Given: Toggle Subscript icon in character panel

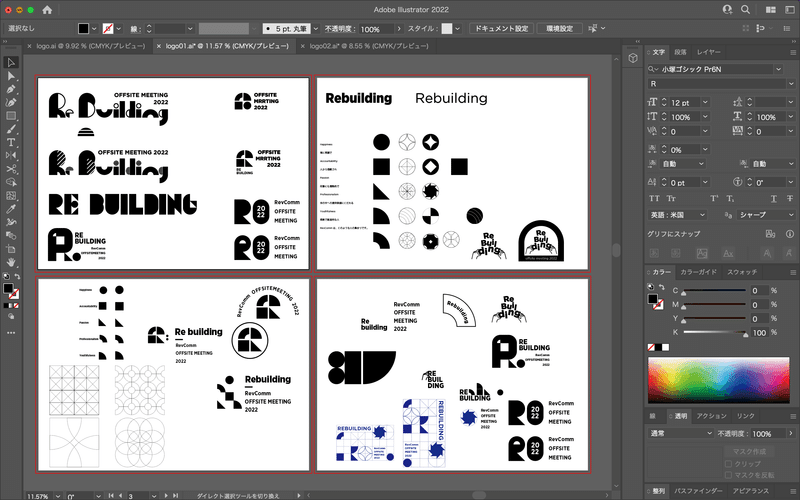Looking at the screenshot, I should 731,198.
